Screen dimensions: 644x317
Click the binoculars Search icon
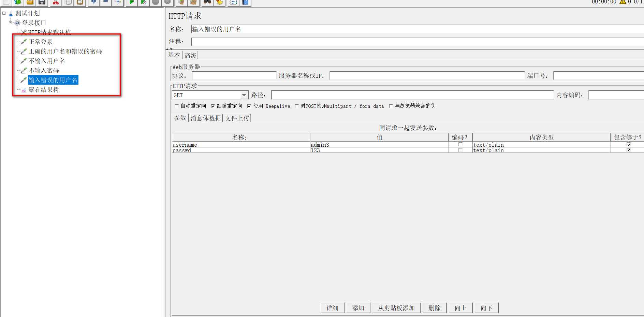coord(207,2)
